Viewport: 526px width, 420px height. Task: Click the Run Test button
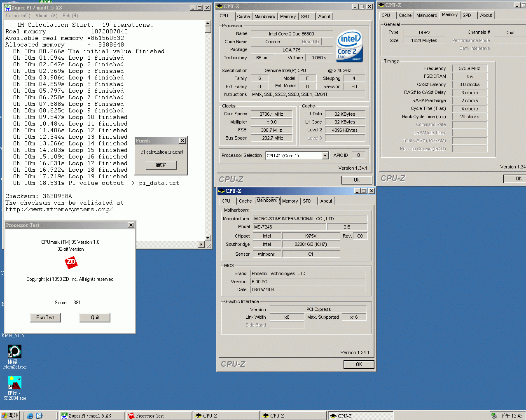tap(45, 317)
